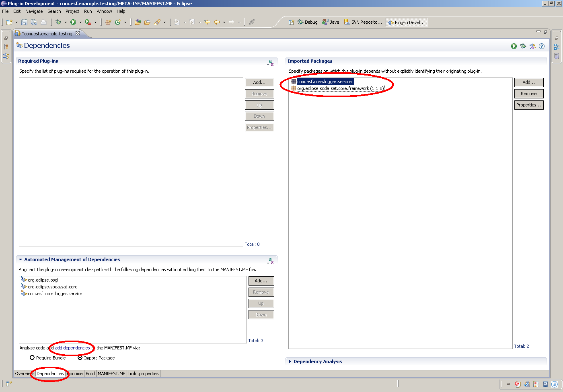This screenshot has width=563, height=392.
Task: Click the Print toolbar icon
Action: coord(43,22)
